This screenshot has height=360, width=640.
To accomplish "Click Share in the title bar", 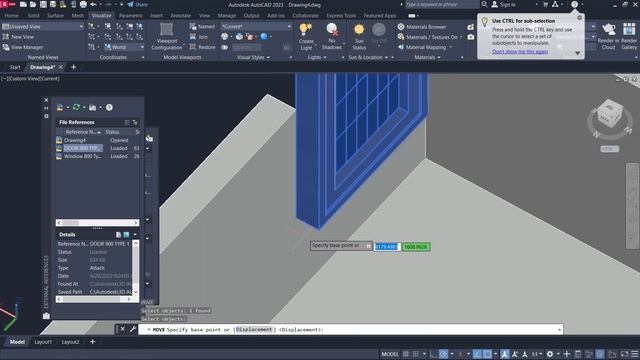I will click(137, 4).
